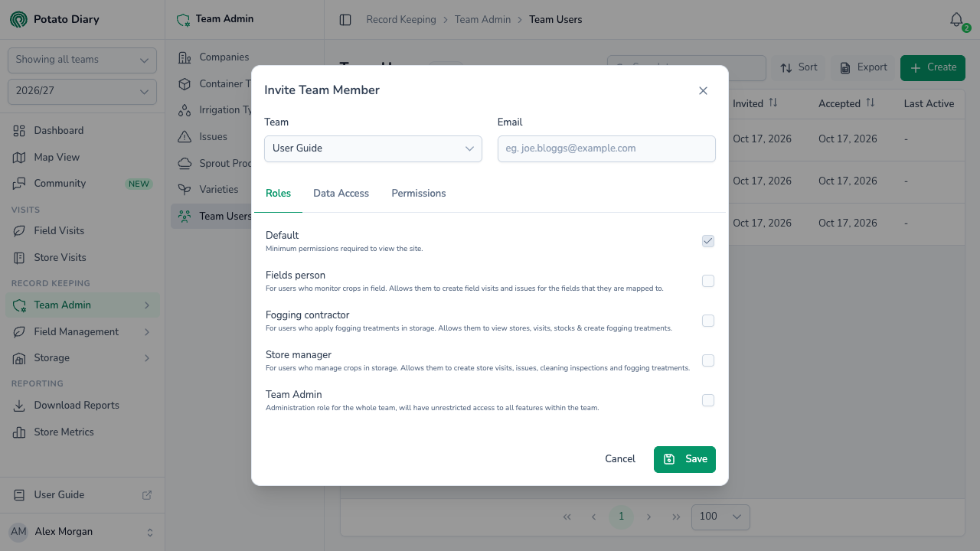This screenshot has height=551, width=980.
Task: Expand the Field Management submenu
Action: pyautogui.click(x=82, y=331)
